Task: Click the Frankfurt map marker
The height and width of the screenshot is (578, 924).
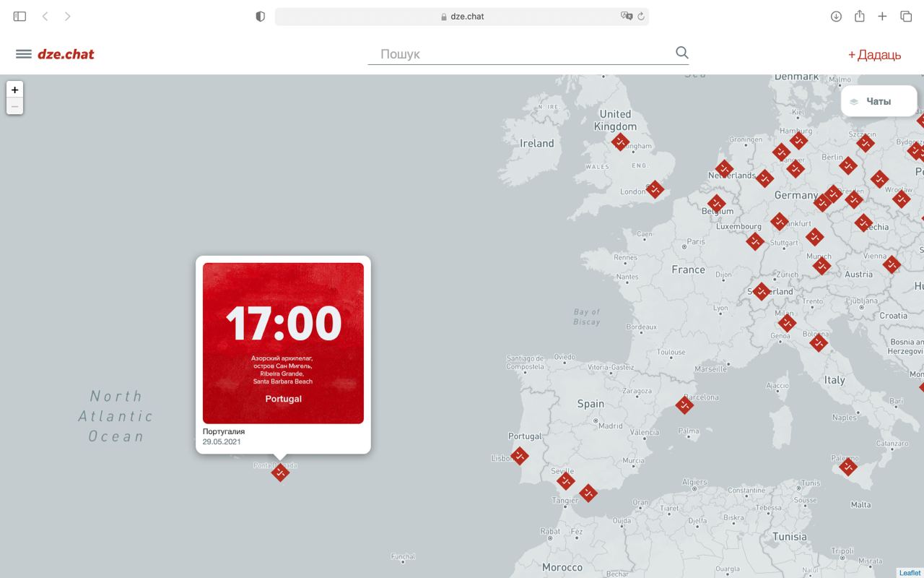Action: click(779, 221)
